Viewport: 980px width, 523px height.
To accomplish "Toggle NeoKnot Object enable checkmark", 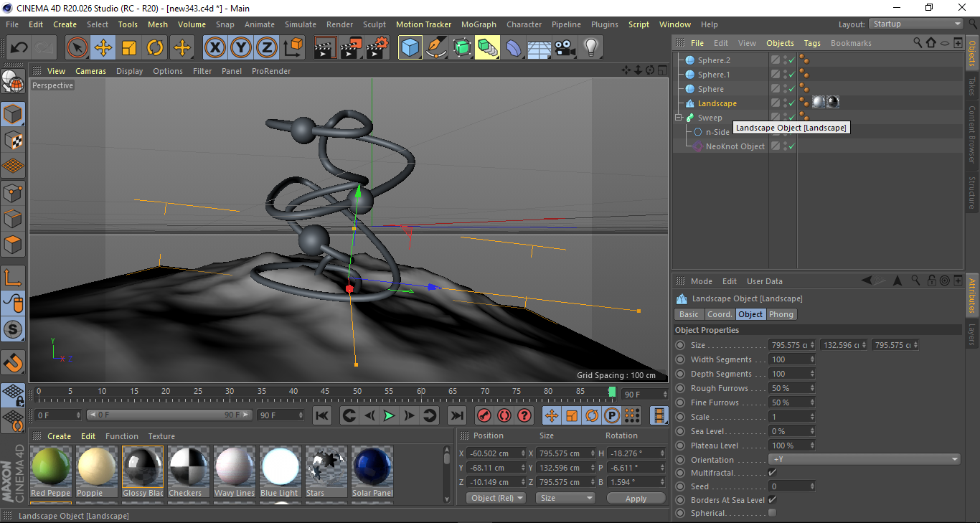I will [x=791, y=146].
